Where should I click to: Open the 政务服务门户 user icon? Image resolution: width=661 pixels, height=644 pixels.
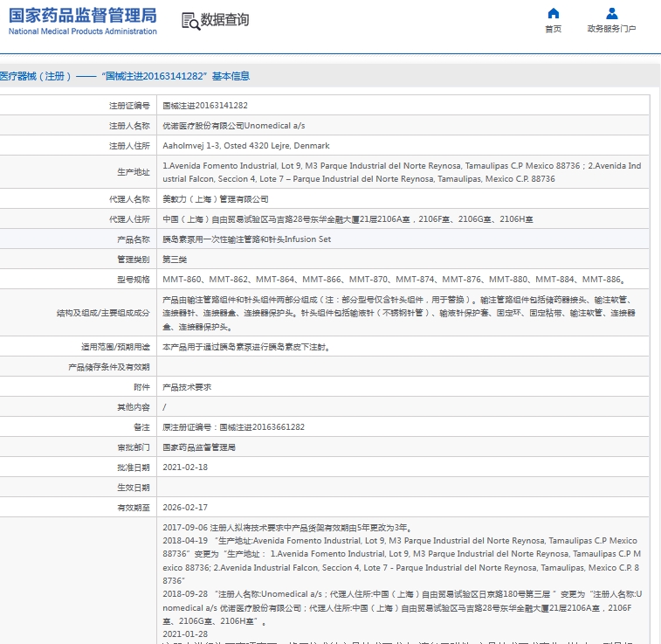coord(612,13)
